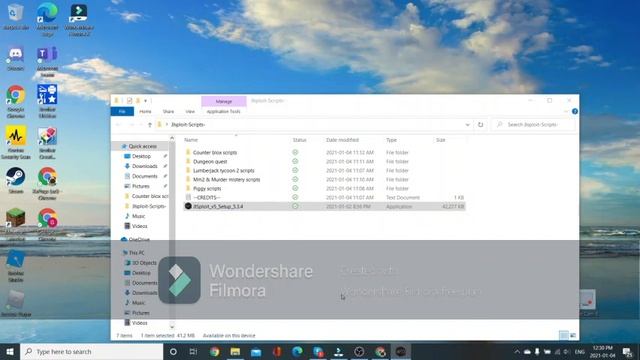Open the Counter blox scripts folder

click(x=215, y=152)
